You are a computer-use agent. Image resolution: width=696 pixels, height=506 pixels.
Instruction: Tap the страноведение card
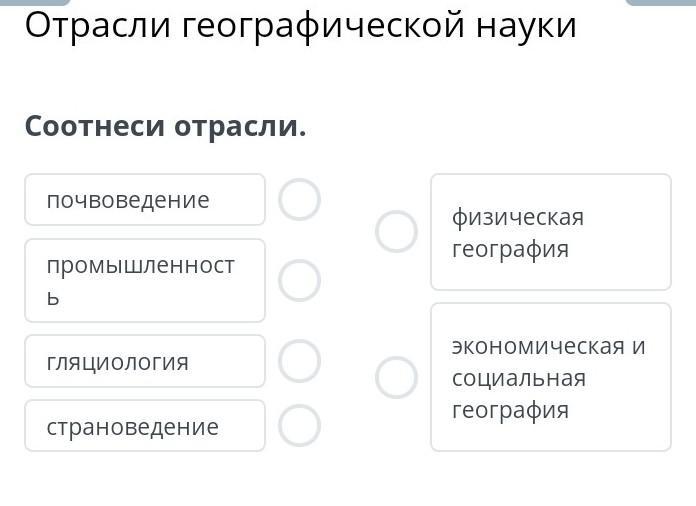pyautogui.click(x=145, y=426)
